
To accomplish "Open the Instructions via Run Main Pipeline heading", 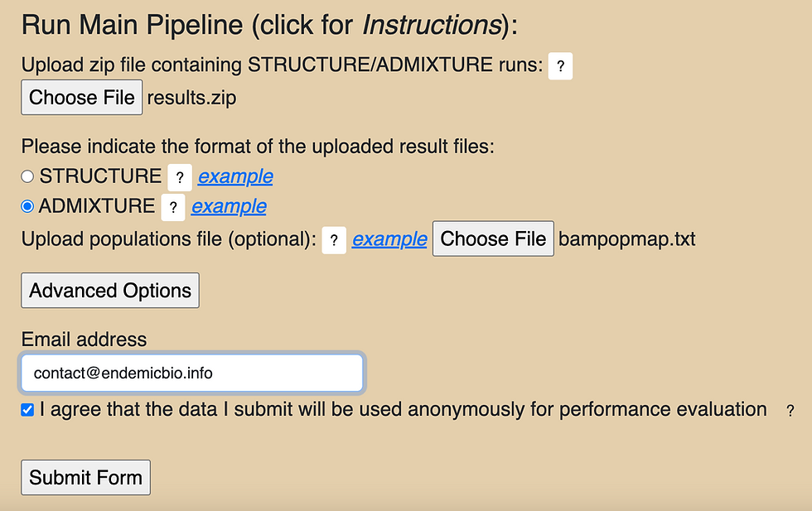I will point(268,26).
